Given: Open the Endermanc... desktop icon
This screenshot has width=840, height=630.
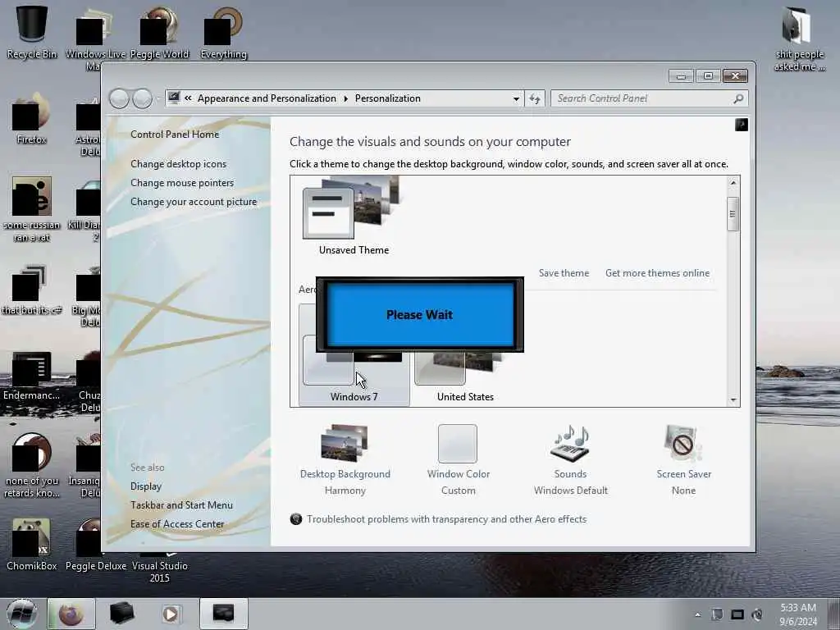Looking at the screenshot, I should (32, 375).
